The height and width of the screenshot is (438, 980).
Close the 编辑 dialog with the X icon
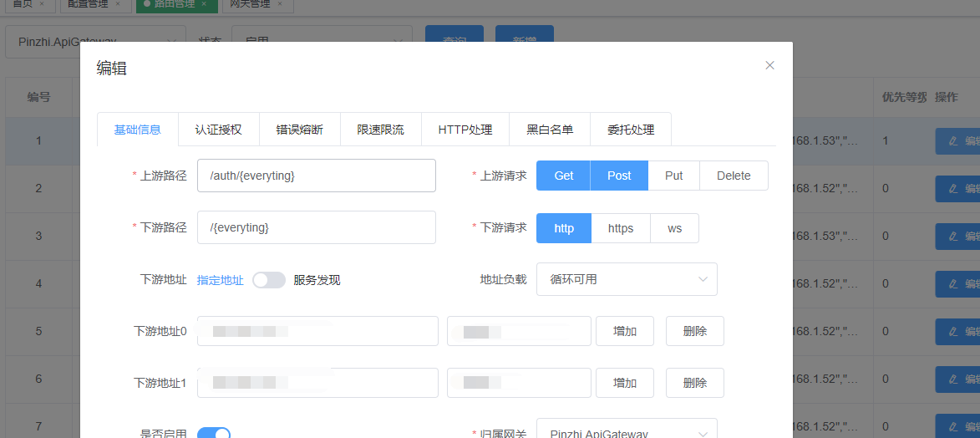coord(770,65)
